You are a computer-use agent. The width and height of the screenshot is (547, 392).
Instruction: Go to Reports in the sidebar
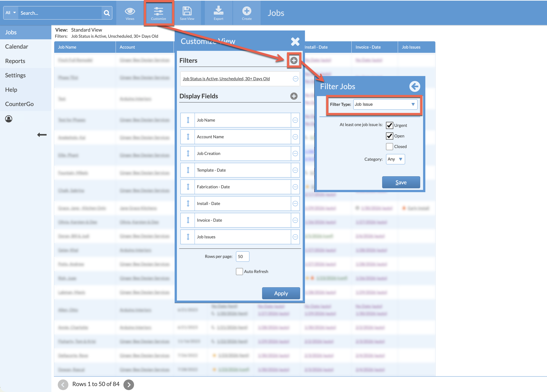15,61
